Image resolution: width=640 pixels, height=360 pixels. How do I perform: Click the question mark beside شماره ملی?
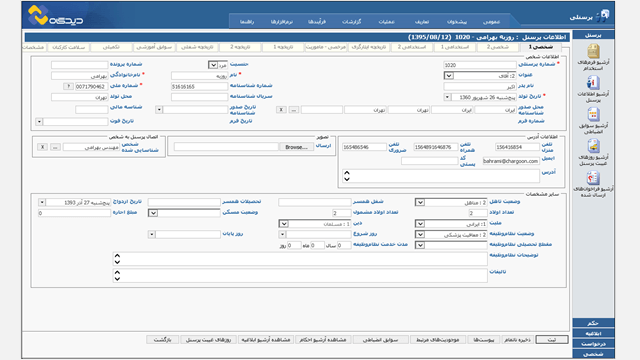68,87
